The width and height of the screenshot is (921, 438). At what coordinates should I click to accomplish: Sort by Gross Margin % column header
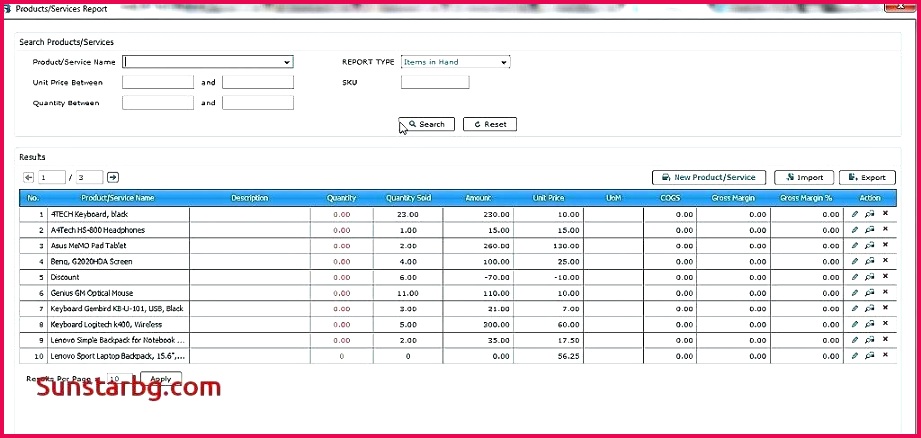click(806, 198)
